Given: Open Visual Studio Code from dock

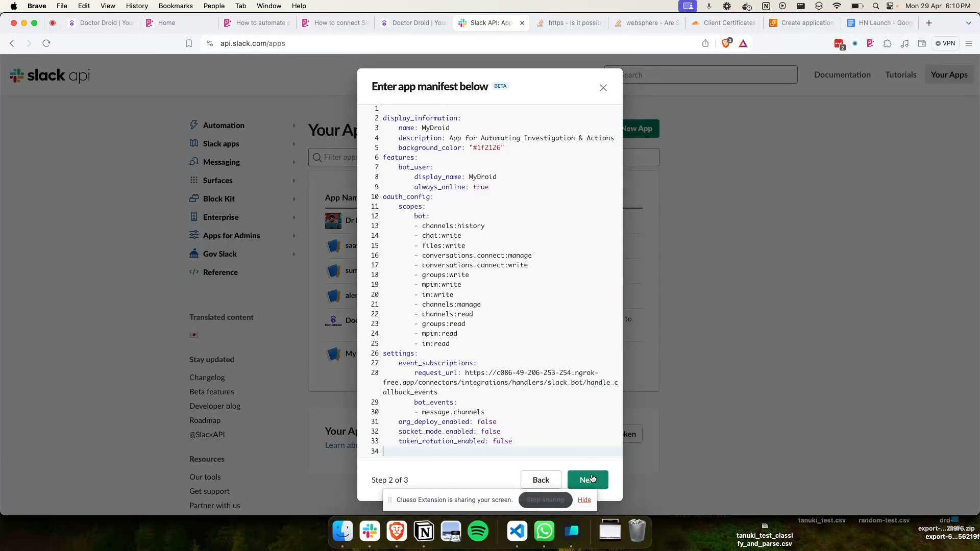Looking at the screenshot, I should click(517, 532).
